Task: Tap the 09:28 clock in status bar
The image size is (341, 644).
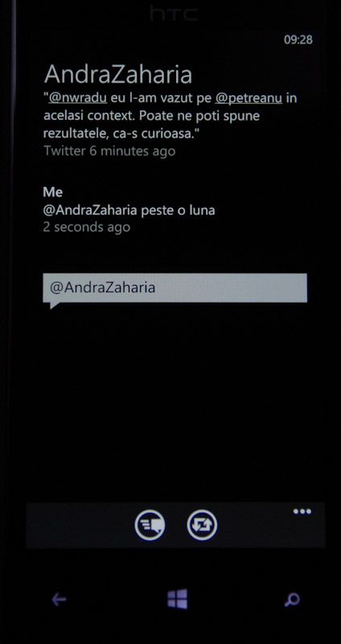Action: point(298,39)
